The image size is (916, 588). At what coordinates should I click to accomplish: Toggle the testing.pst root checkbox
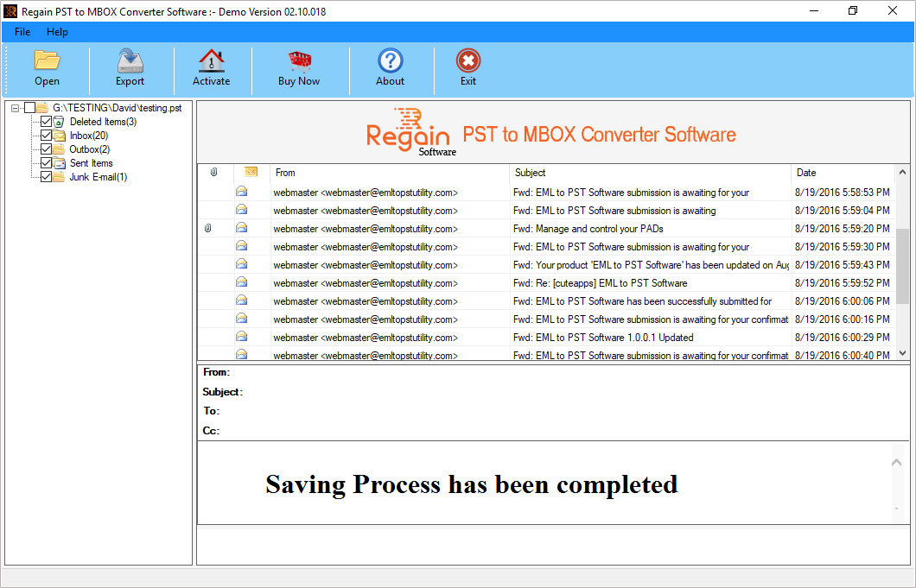(x=29, y=107)
